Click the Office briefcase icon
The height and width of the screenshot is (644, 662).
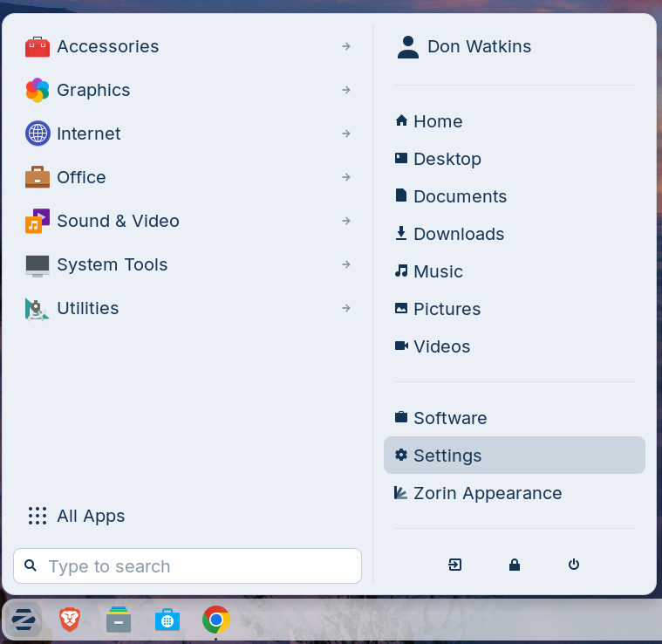coord(38,177)
